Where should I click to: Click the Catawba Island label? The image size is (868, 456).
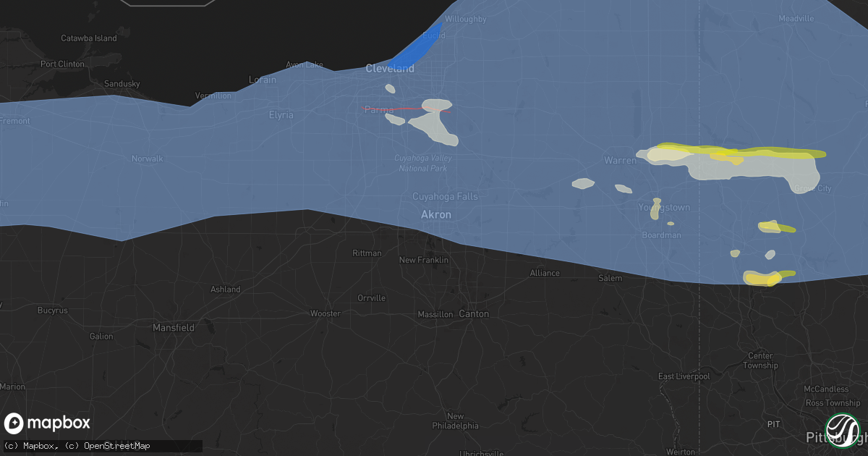point(89,38)
